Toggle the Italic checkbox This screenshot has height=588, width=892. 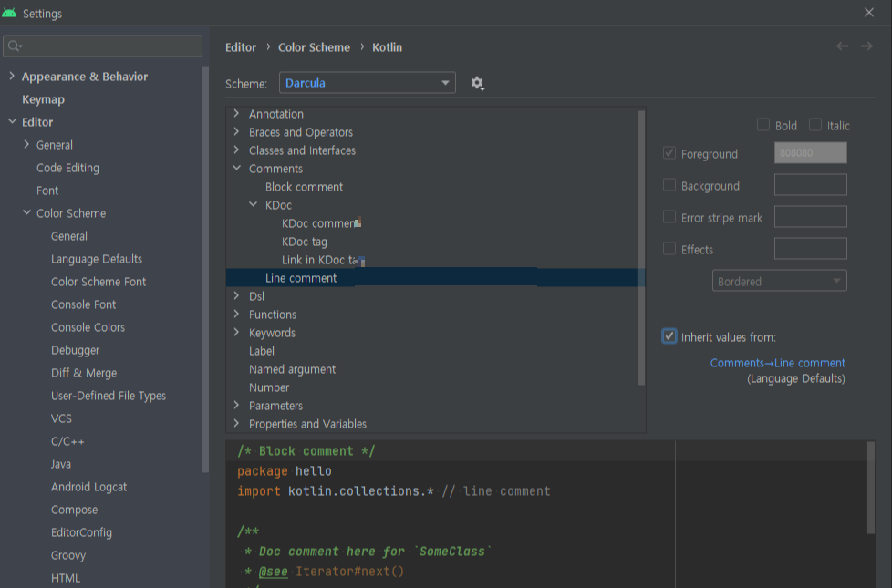pyautogui.click(x=815, y=125)
